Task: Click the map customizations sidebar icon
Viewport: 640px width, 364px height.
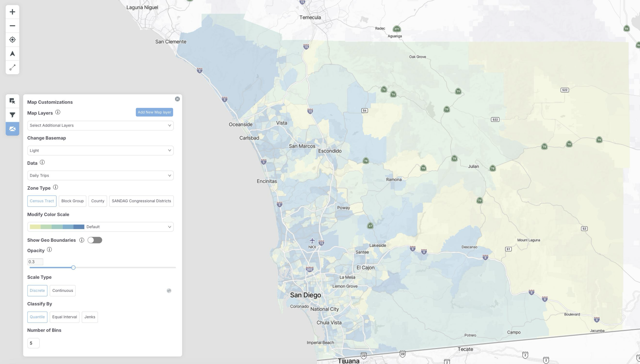Action: tap(12, 129)
